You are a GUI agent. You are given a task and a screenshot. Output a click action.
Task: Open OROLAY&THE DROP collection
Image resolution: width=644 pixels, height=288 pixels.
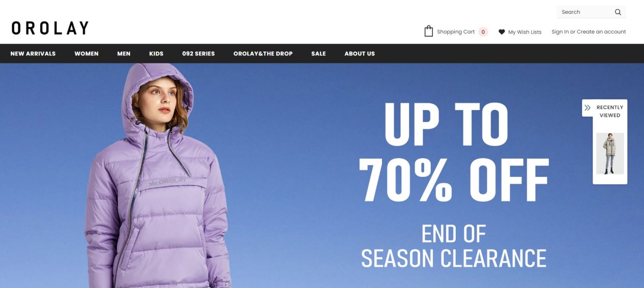(263, 53)
